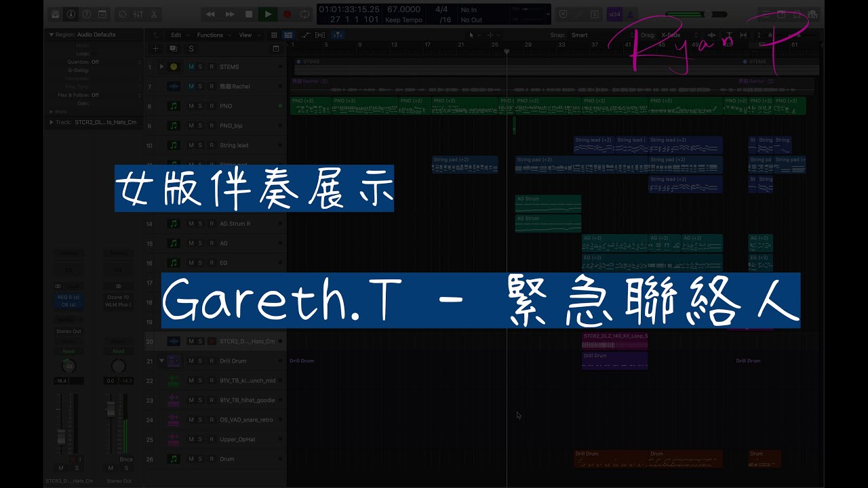The width and height of the screenshot is (868, 488).
Task: Click the Add Track plus button
Action: pyautogui.click(x=156, y=49)
